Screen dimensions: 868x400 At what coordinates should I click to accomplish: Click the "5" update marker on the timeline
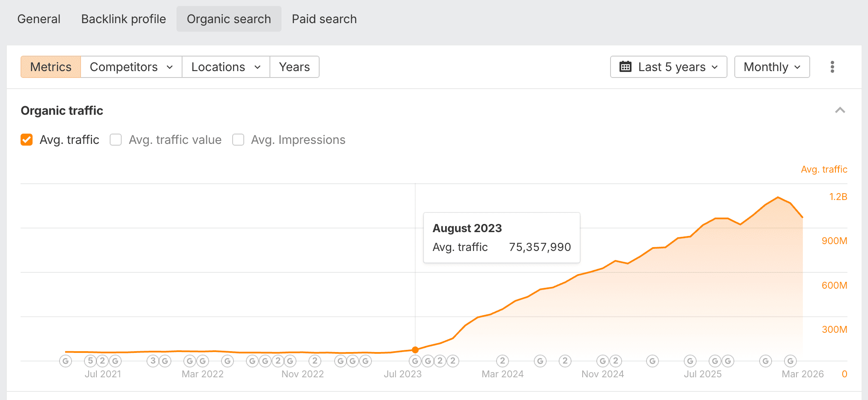pos(90,361)
